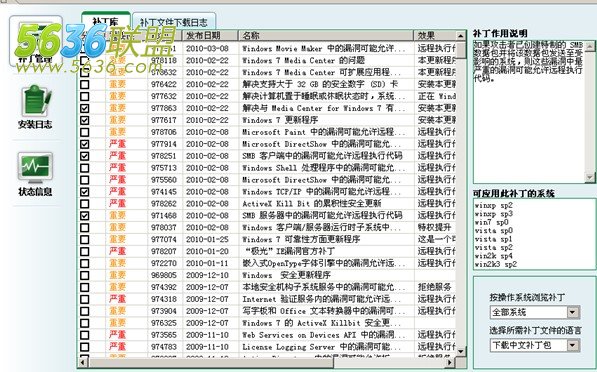Sort by the 发布日期 column header

tap(210, 36)
